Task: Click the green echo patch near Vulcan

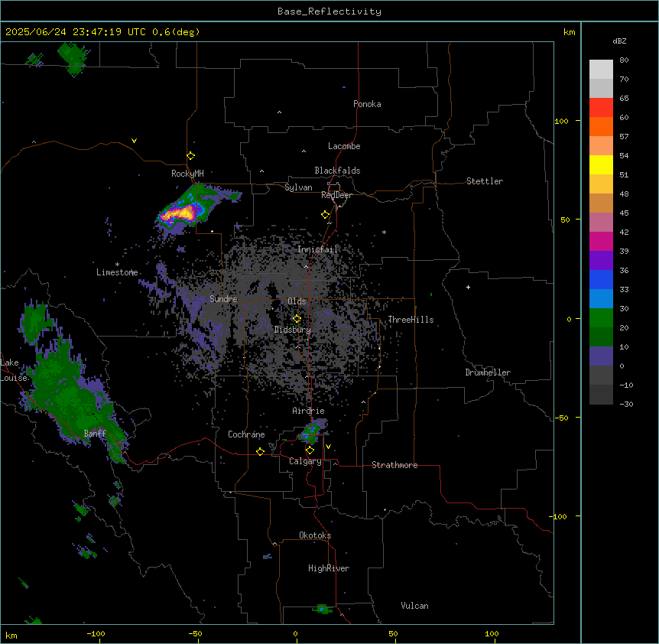Action: pyautogui.click(x=323, y=609)
